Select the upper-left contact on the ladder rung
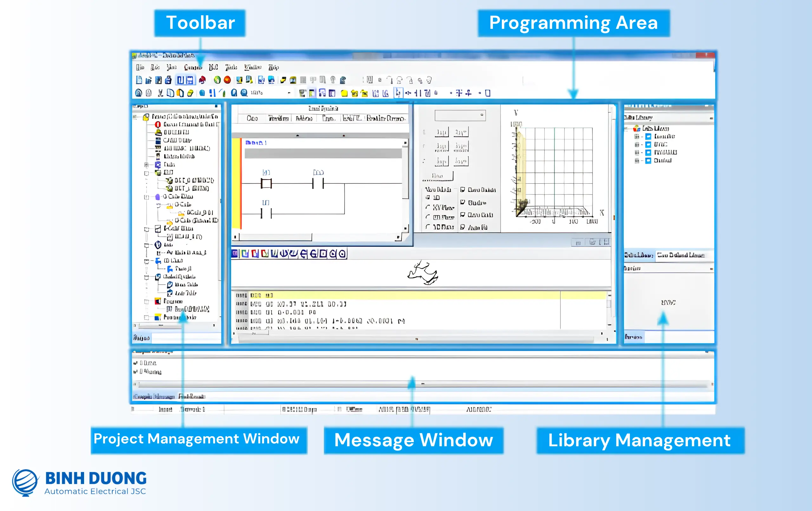 pos(266,183)
